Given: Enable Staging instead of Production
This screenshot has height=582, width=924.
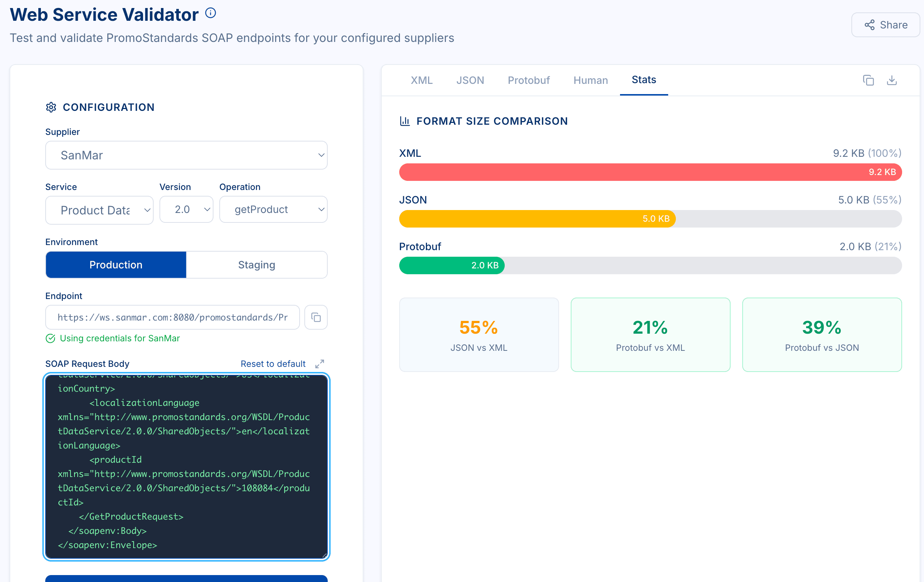Looking at the screenshot, I should (x=256, y=264).
